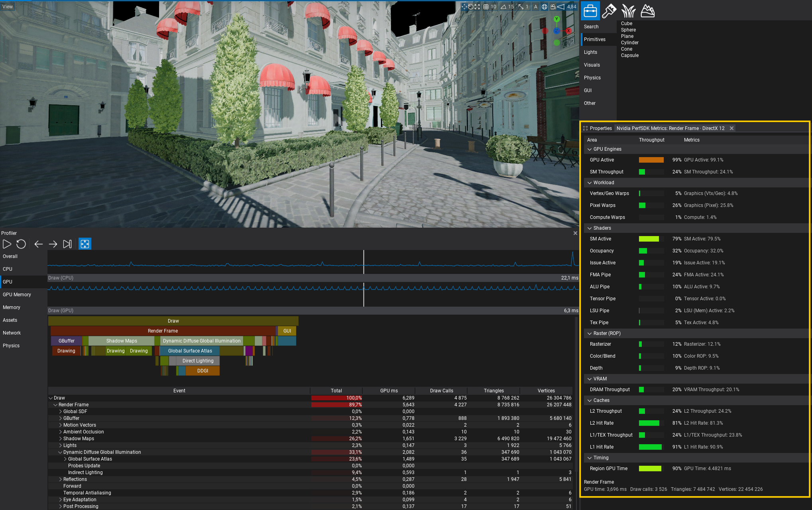Collapse the VRAM section
The image size is (812, 510).
[x=590, y=379]
